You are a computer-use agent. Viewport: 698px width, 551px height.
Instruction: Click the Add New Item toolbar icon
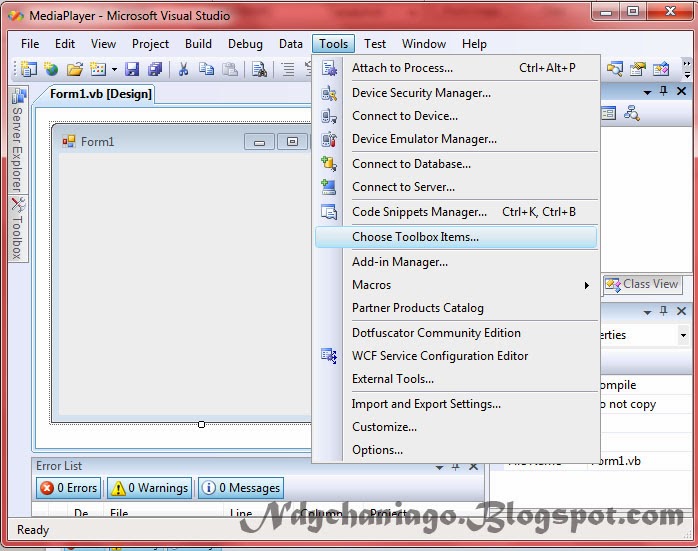98,69
